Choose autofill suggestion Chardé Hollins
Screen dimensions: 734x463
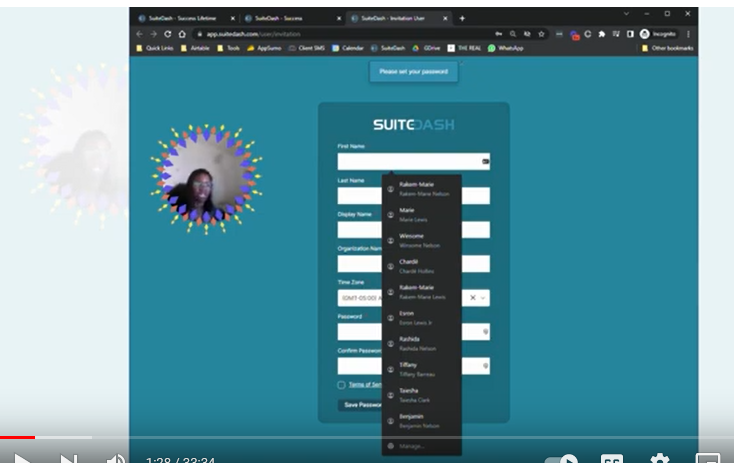click(422, 266)
